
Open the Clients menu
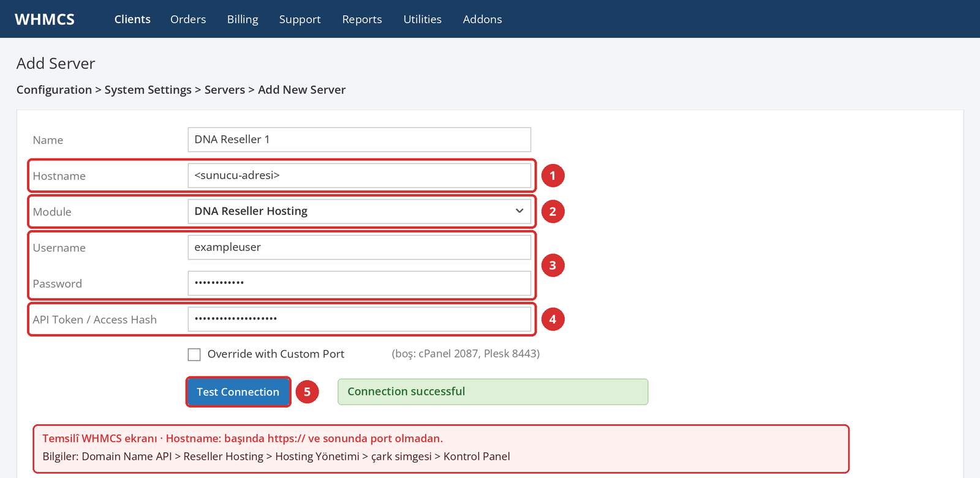point(132,19)
